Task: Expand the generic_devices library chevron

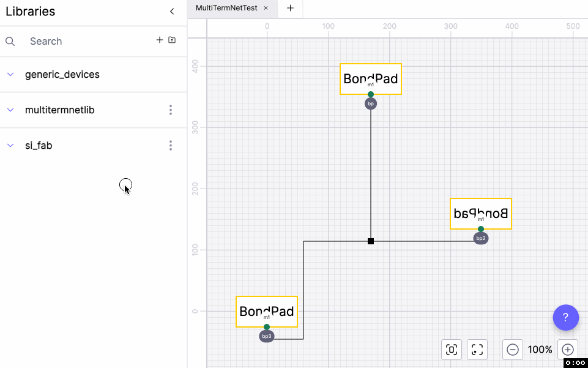Action: tap(10, 75)
